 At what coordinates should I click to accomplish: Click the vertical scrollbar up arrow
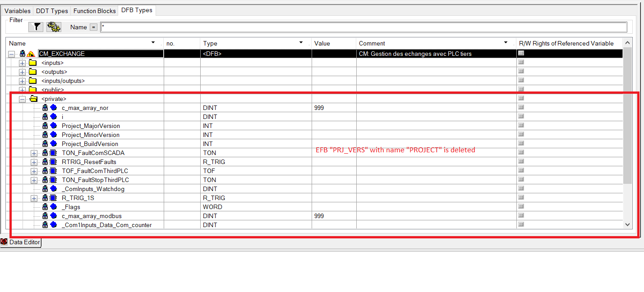pyautogui.click(x=628, y=43)
